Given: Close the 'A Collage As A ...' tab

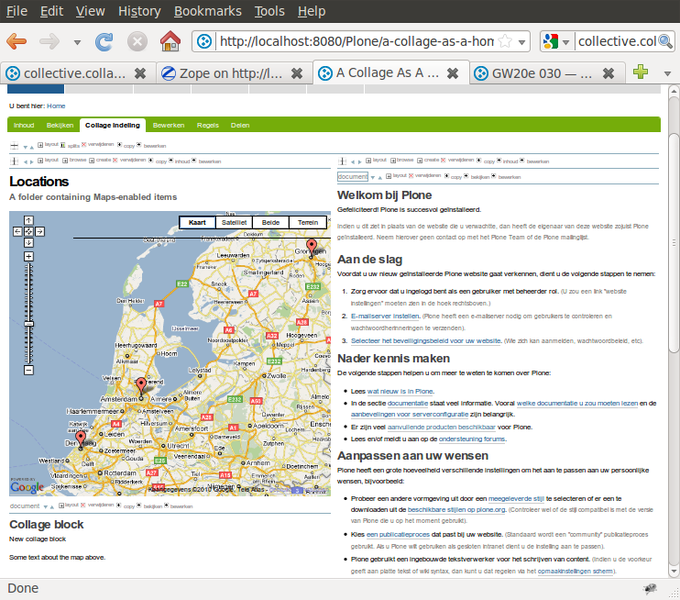Looking at the screenshot, I should 452,73.
